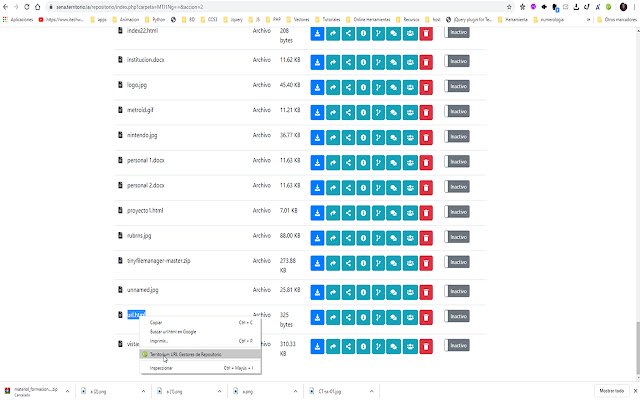Viewport: 640px width, 400px height.
Task: Open the browser profile avatar
Action: (x=623, y=7)
